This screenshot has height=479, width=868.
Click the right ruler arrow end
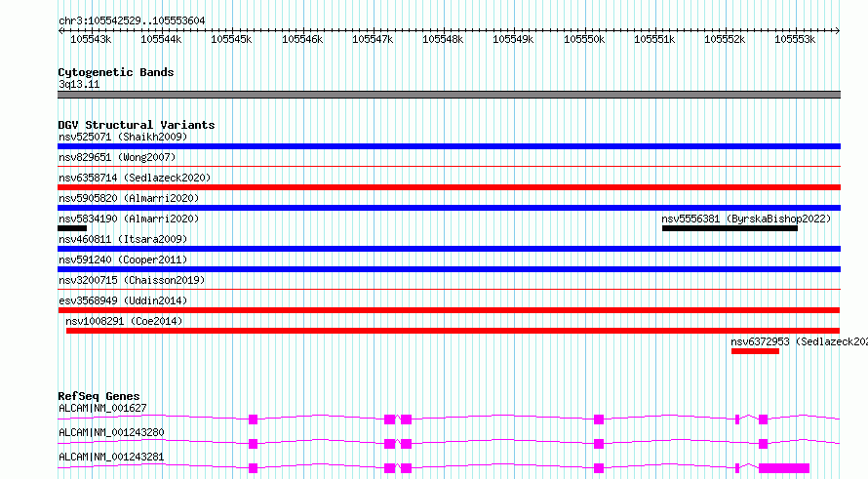838,30
